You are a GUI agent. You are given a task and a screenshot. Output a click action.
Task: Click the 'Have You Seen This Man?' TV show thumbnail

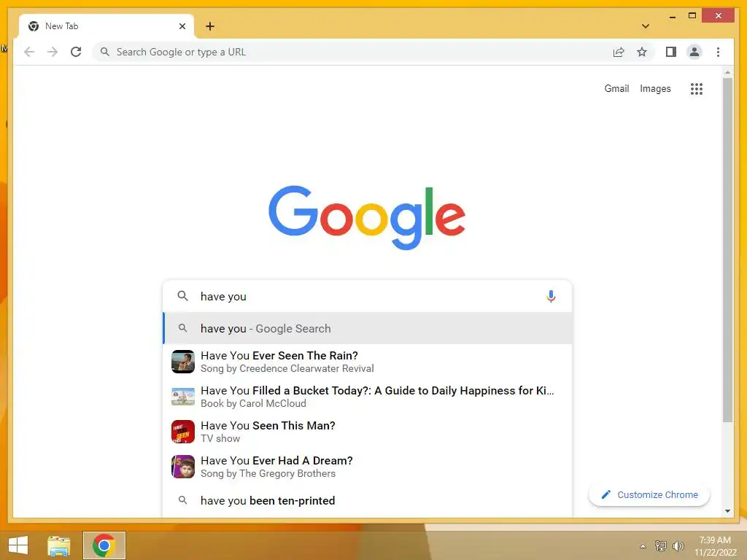coord(183,432)
